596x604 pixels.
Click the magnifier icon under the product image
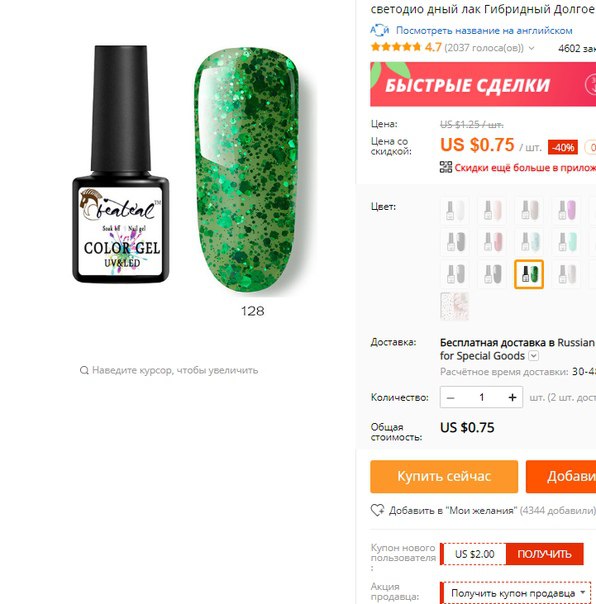click(x=84, y=370)
